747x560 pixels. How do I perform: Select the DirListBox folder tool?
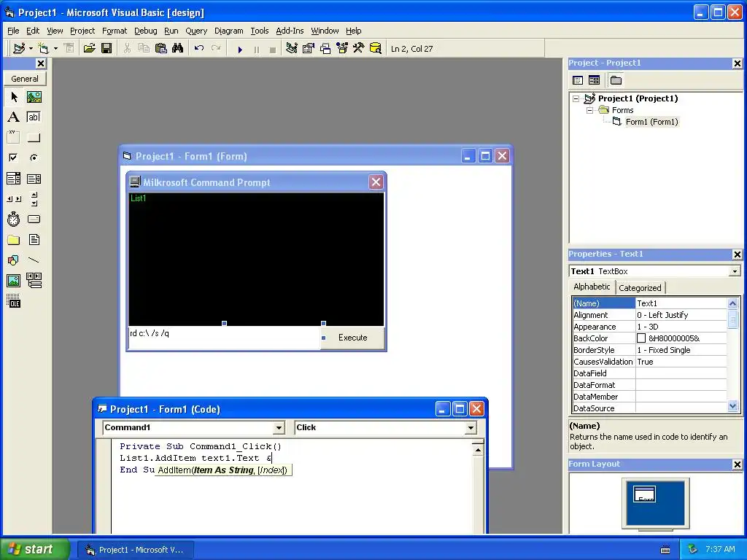pyautogui.click(x=14, y=239)
